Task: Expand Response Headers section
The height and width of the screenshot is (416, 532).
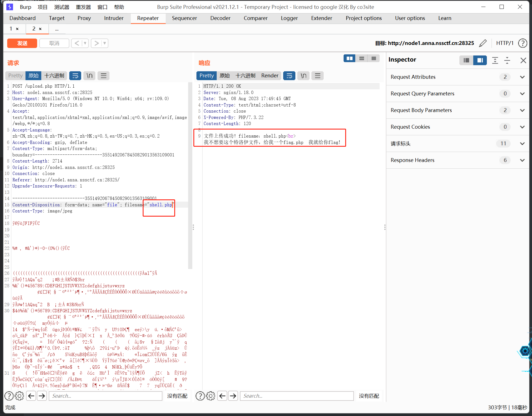Action: click(x=522, y=160)
